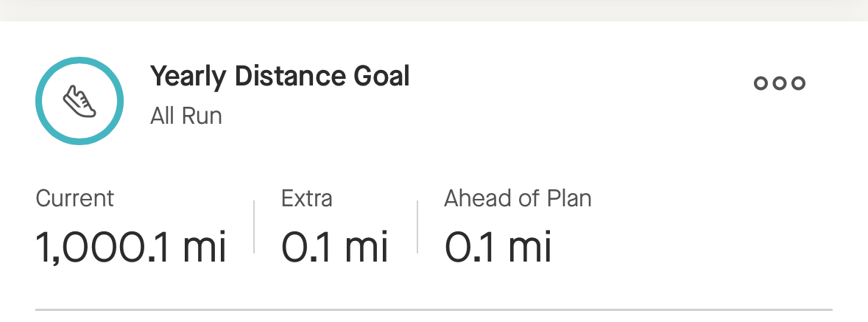Click the Current label
The height and width of the screenshot is (322, 868).
pyautogui.click(x=74, y=198)
